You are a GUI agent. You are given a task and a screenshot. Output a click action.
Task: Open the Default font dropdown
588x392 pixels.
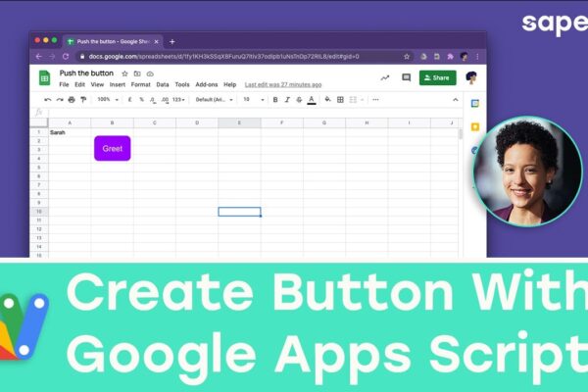[215, 100]
